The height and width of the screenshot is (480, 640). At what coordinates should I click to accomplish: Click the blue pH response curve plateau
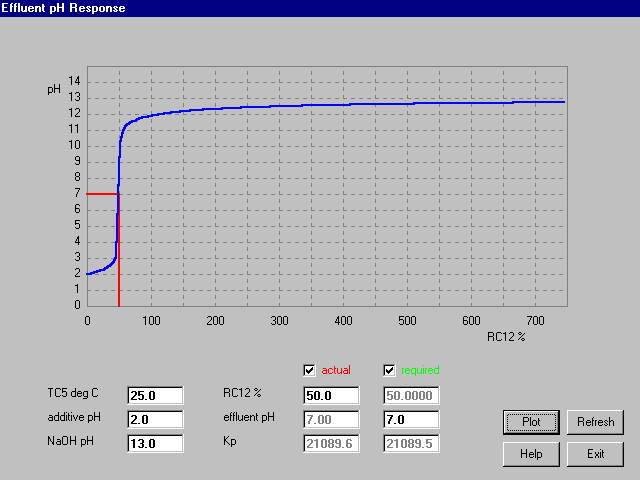400,105
